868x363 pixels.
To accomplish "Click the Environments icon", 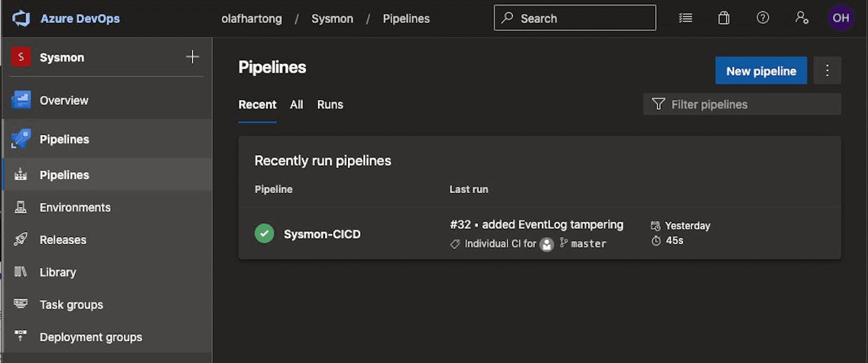I will tap(21, 207).
